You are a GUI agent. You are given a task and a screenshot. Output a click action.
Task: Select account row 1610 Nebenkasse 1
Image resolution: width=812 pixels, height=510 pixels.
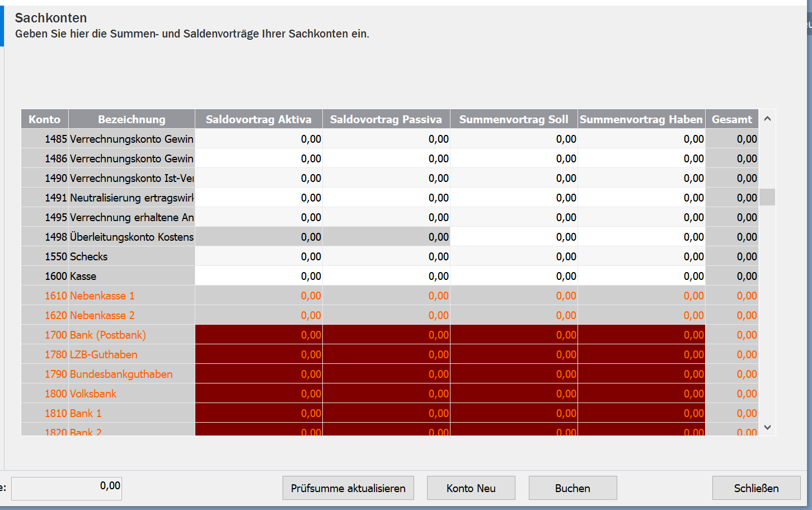[389, 296]
